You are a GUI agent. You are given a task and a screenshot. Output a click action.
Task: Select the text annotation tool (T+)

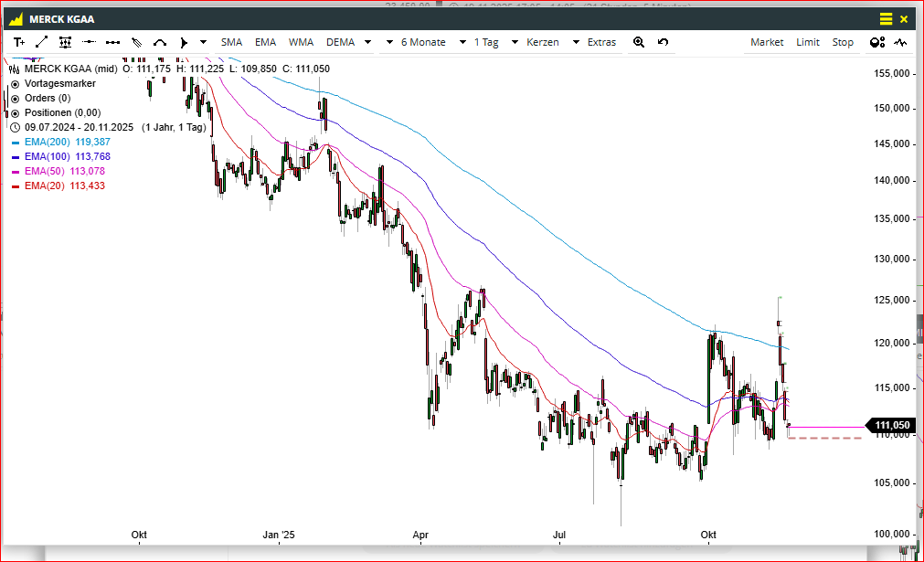pos(19,42)
